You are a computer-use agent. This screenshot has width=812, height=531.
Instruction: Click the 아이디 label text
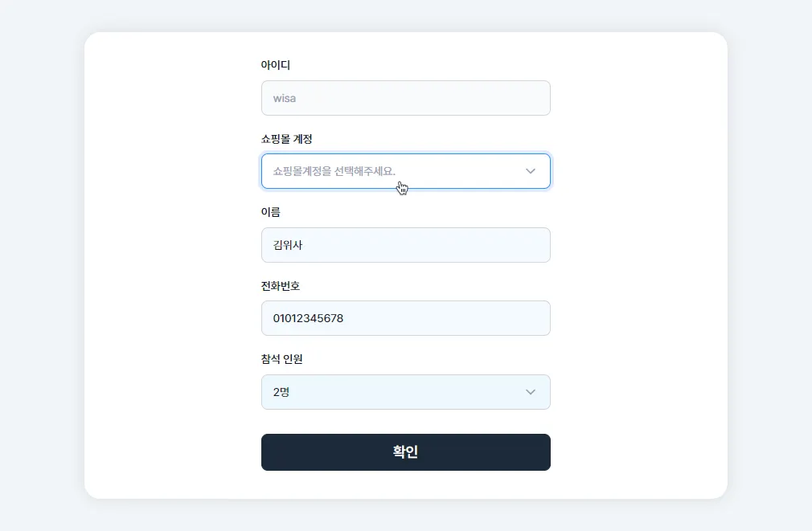coord(276,65)
